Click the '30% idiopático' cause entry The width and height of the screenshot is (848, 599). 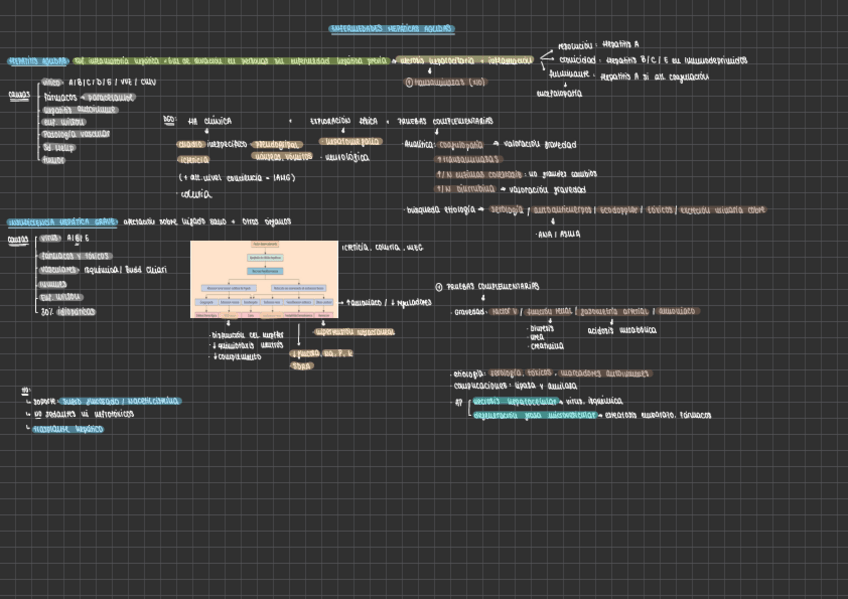tap(68, 311)
